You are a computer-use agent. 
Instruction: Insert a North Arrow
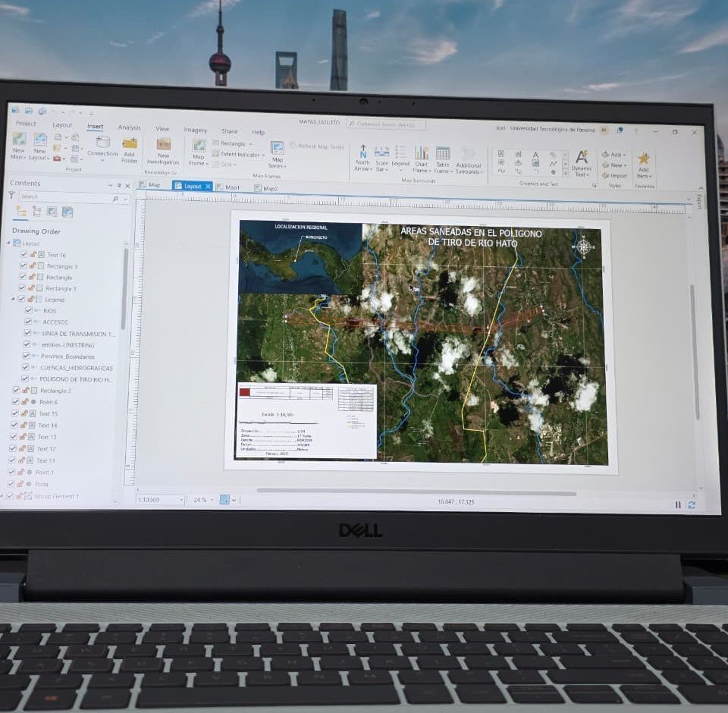[362, 158]
